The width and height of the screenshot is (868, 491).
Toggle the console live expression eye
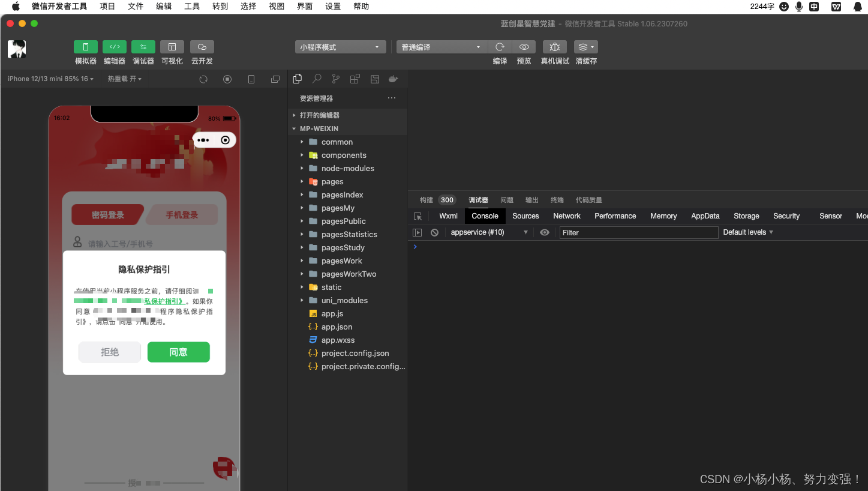pyautogui.click(x=545, y=232)
